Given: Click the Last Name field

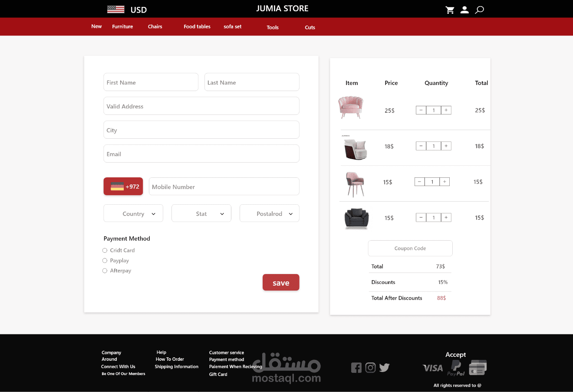Looking at the screenshot, I should (252, 82).
